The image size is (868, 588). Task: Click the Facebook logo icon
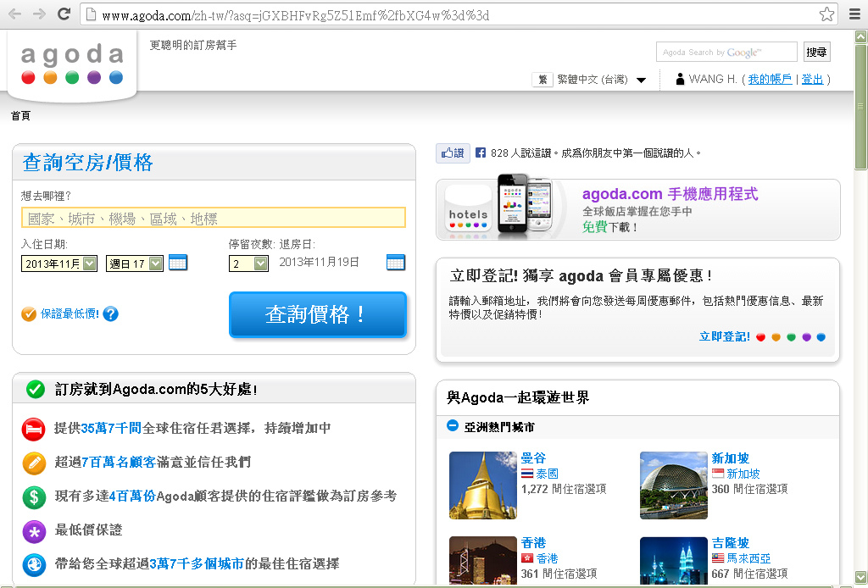click(481, 153)
